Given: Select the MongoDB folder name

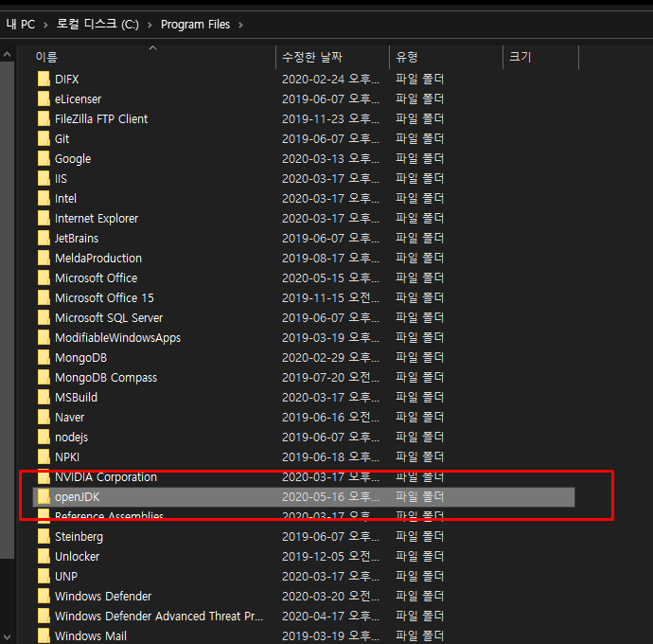Looking at the screenshot, I should [80, 358].
